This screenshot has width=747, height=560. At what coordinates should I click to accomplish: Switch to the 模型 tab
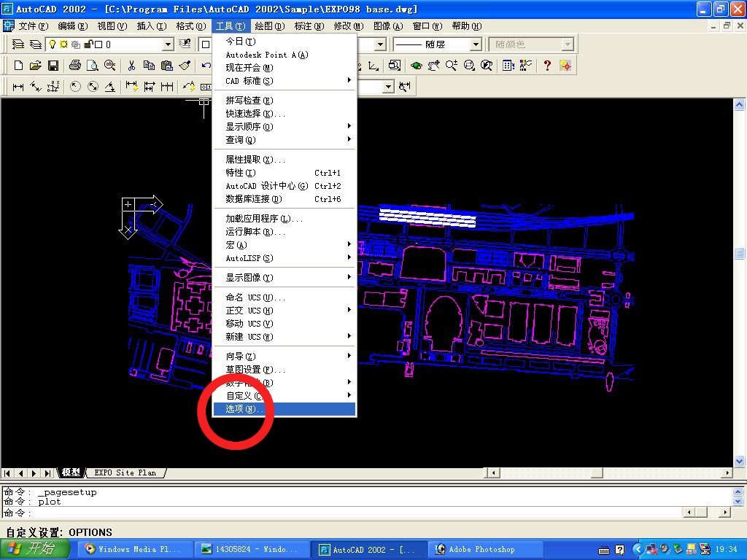click(x=71, y=472)
